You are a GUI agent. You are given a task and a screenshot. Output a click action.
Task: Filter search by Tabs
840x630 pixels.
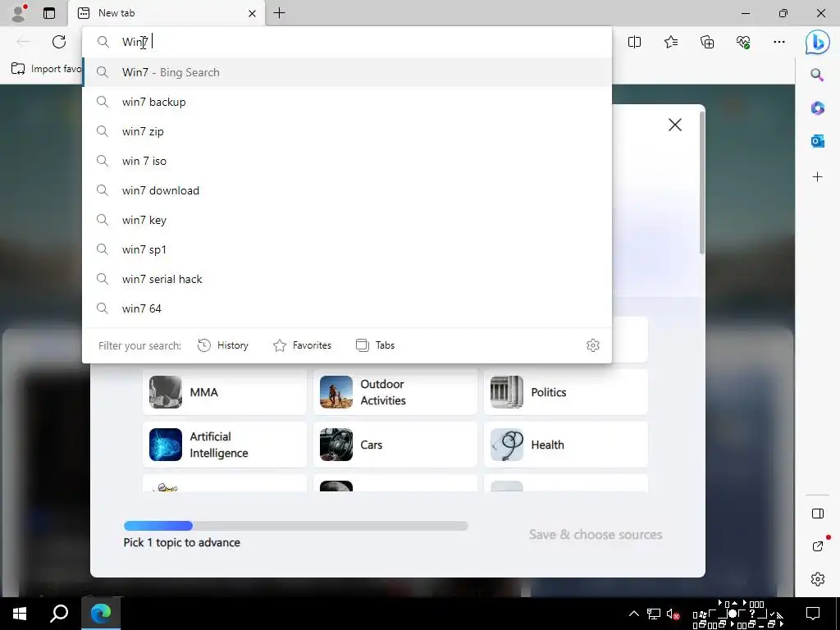coord(375,345)
